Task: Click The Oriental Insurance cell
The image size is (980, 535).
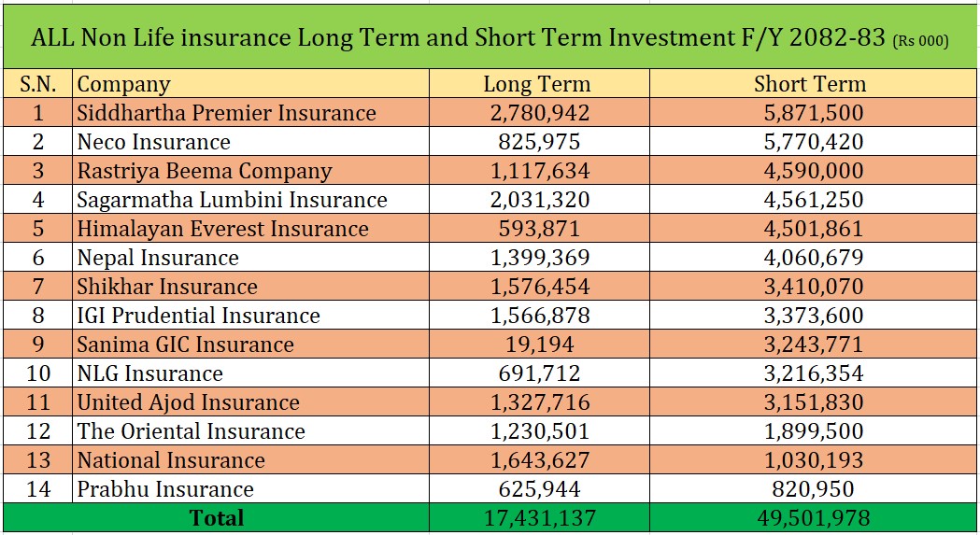Action: 192,431
